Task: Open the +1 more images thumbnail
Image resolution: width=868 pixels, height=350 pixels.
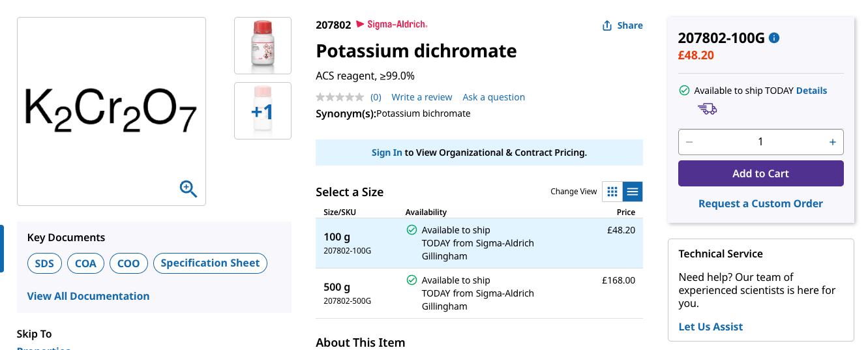Action: pos(263,111)
